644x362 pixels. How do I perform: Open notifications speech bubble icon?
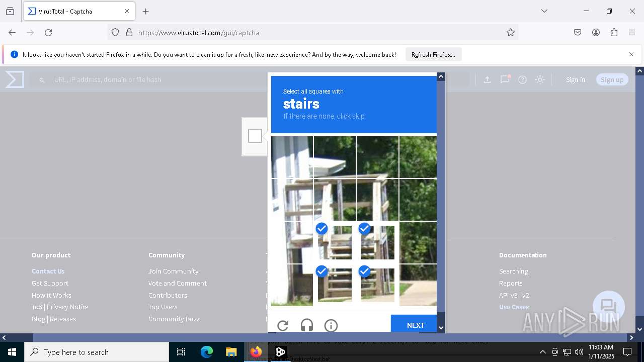(x=505, y=79)
